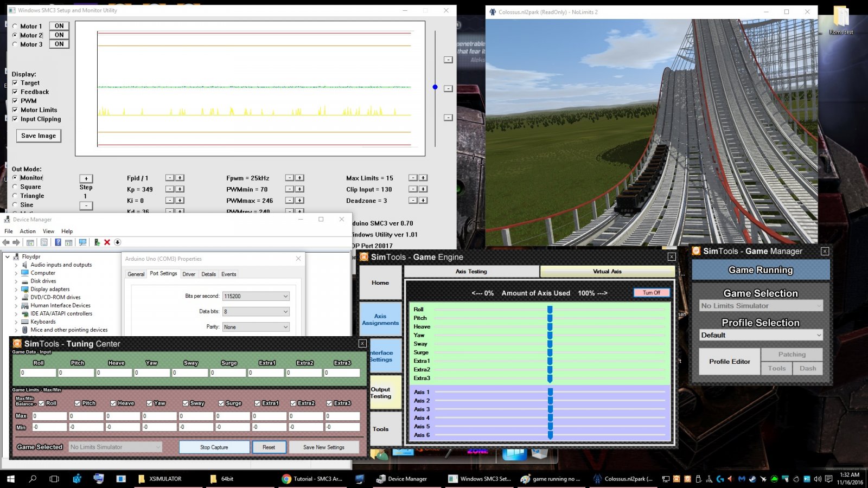Click Scan for hardware changes monitor icon
Image resolution: width=868 pixels, height=488 pixels.
point(82,242)
